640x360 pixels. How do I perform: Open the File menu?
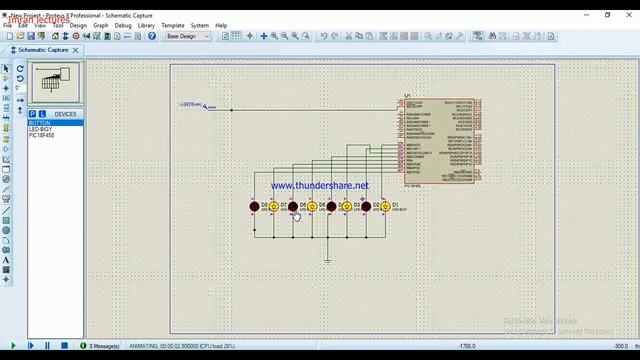pyautogui.click(x=7, y=25)
